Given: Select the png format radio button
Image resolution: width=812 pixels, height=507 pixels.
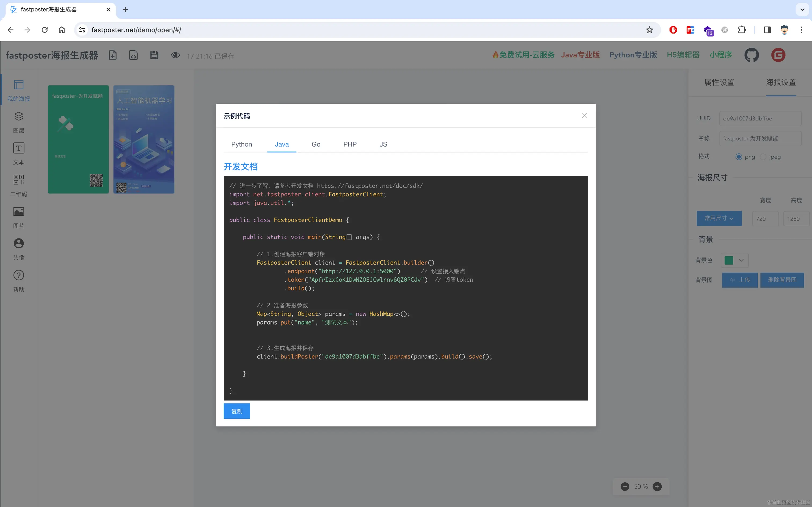Looking at the screenshot, I should tap(738, 157).
